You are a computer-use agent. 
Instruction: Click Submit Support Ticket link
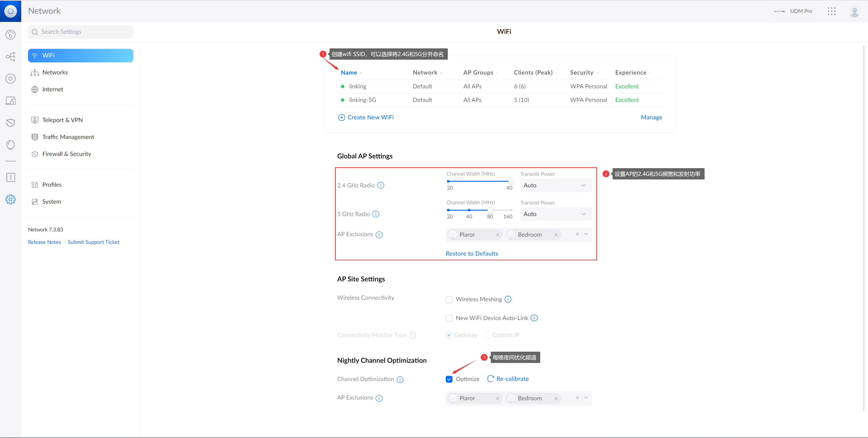point(93,242)
